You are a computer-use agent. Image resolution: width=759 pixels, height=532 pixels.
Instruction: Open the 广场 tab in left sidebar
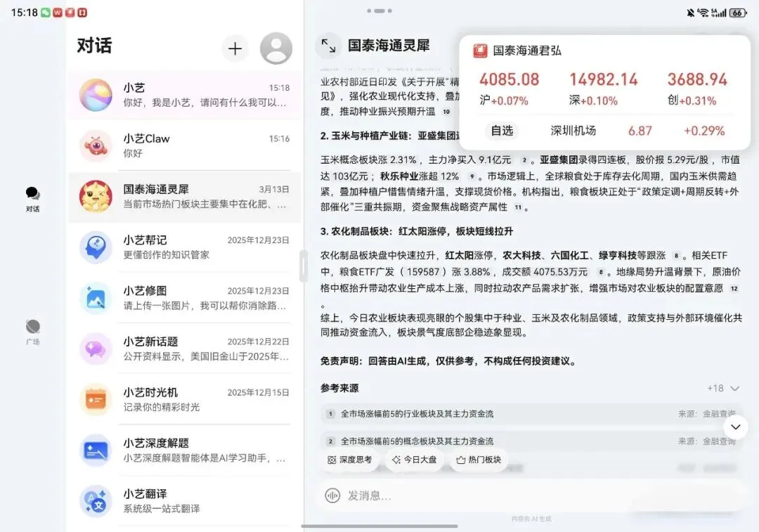coord(32,332)
